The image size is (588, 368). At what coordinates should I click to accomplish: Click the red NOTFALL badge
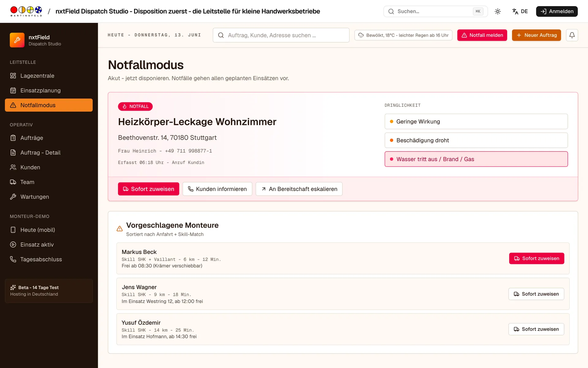[135, 106]
